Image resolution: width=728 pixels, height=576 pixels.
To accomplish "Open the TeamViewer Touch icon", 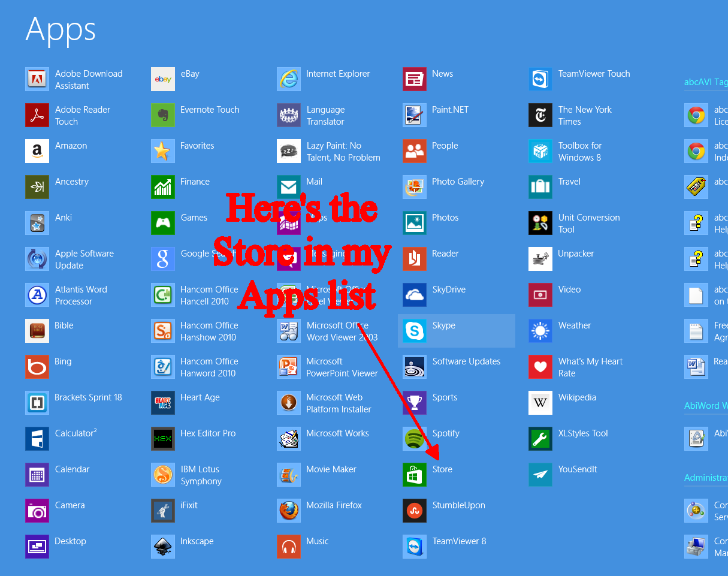I will pyautogui.click(x=540, y=79).
